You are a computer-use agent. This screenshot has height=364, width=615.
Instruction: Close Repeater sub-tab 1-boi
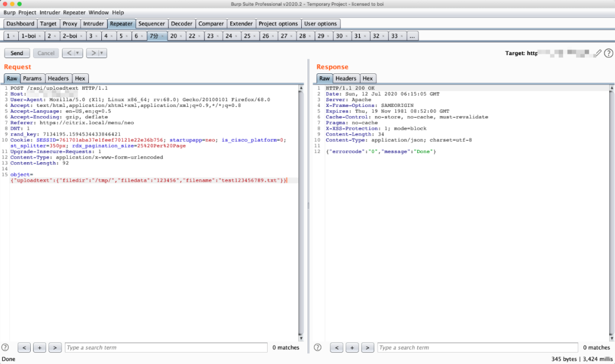pyautogui.click(x=40, y=36)
